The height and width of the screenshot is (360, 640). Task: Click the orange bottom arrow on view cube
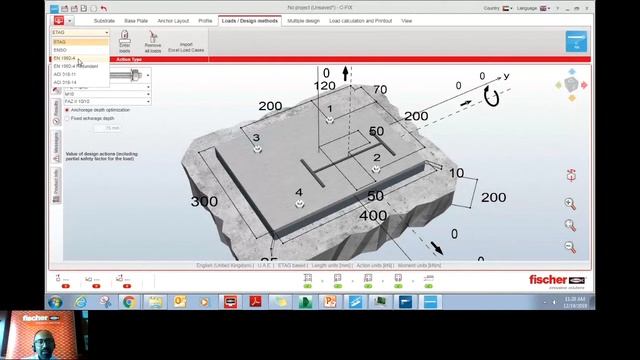click(x=572, y=98)
